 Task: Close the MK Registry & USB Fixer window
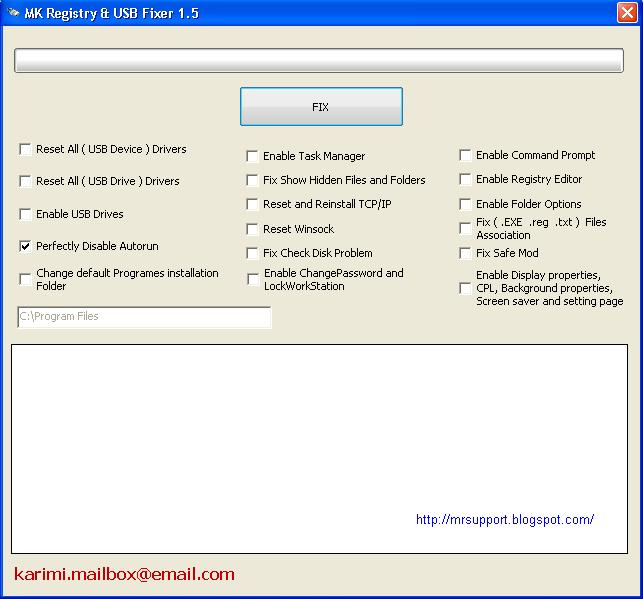click(627, 13)
